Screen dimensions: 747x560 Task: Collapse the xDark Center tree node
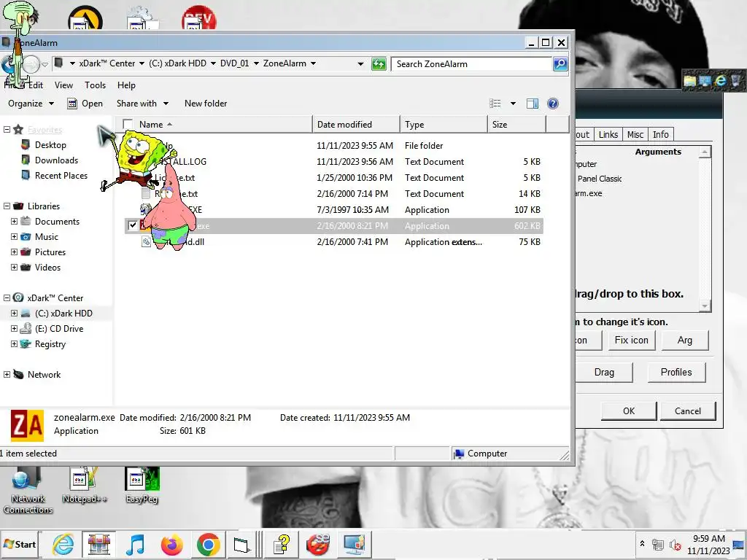(7, 298)
